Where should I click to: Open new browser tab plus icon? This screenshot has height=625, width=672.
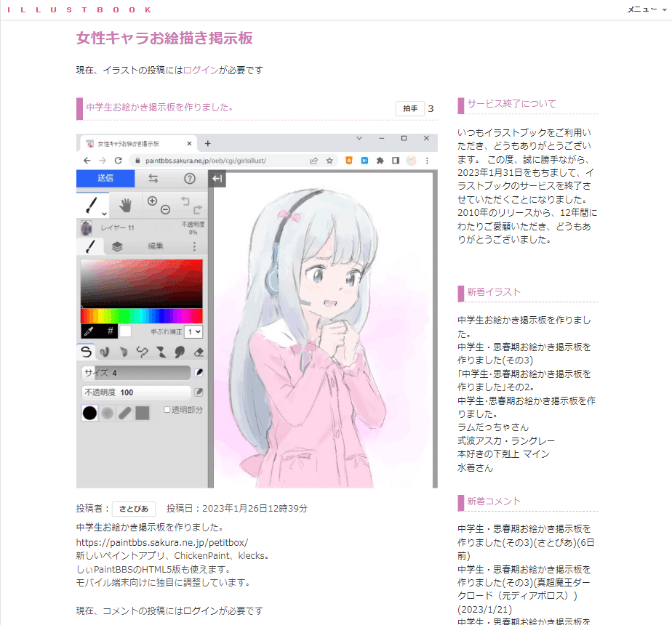[x=207, y=143]
